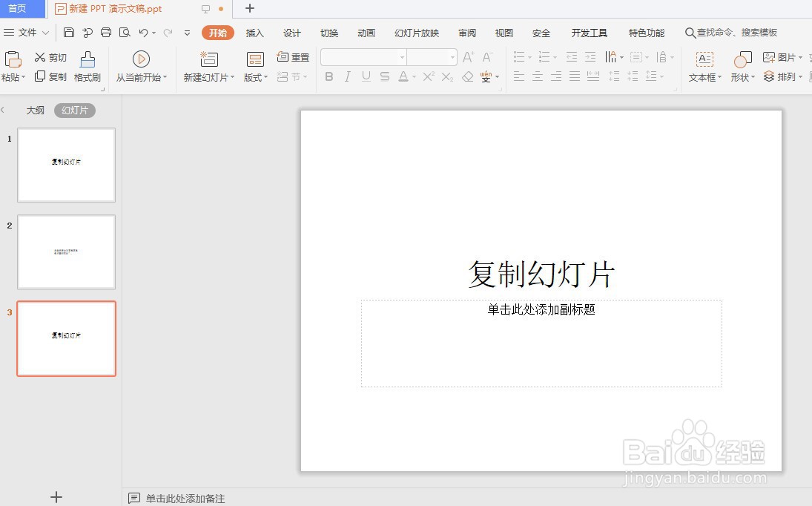Activate 格式刷 format painter
The width and height of the screenshot is (812, 506).
pyautogui.click(x=87, y=67)
